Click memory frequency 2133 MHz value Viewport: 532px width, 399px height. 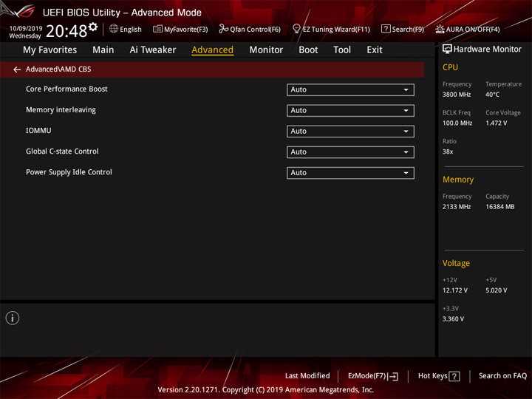(x=457, y=207)
